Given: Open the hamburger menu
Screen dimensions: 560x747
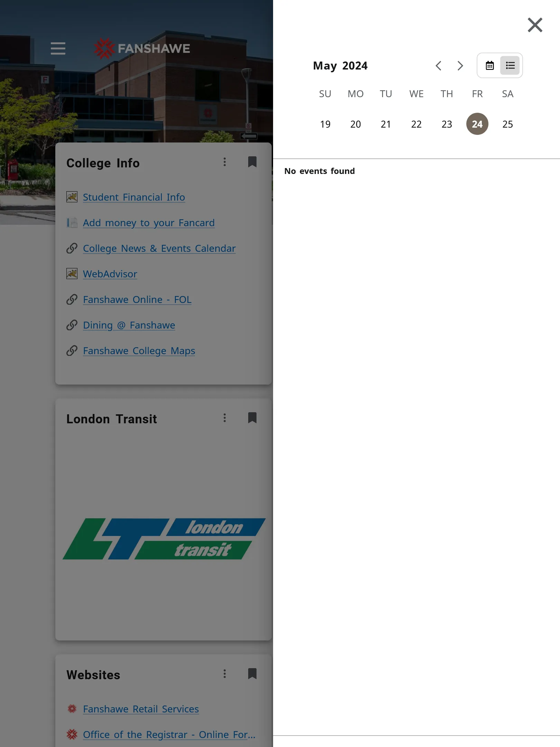Looking at the screenshot, I should point(58,48).
